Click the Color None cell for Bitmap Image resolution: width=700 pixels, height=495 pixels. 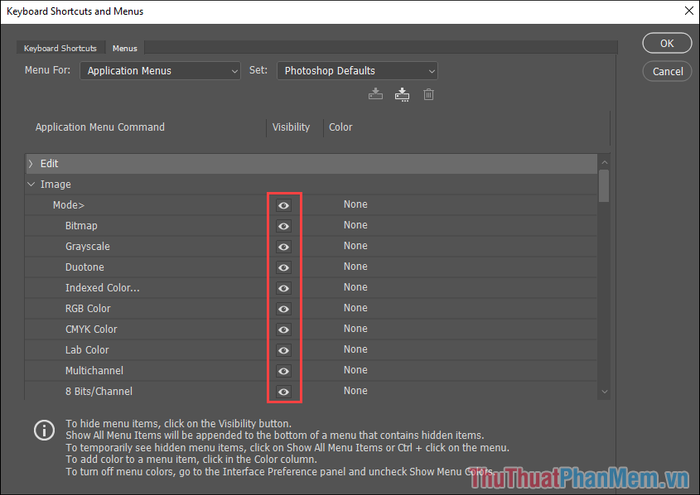[355, 225]
